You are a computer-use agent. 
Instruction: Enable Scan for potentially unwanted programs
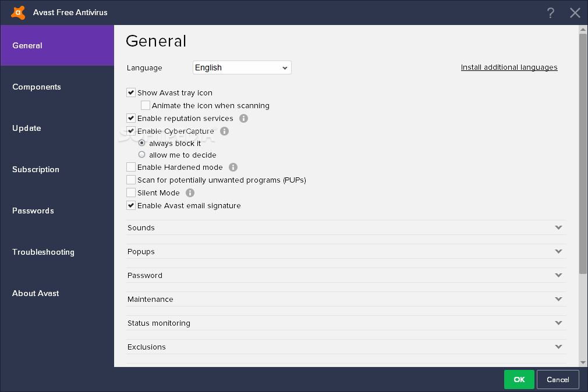[x=131, y=180]
